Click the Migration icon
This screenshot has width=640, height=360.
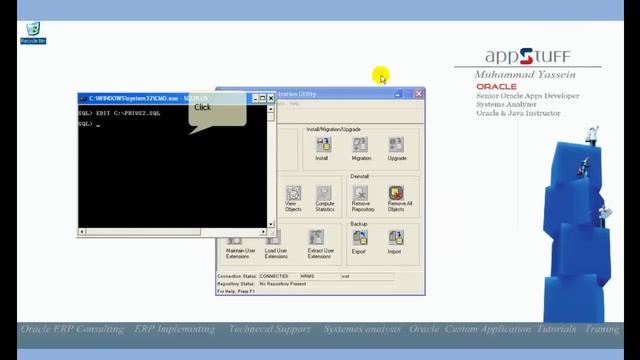pyautogui.click(x=360, y=144)
